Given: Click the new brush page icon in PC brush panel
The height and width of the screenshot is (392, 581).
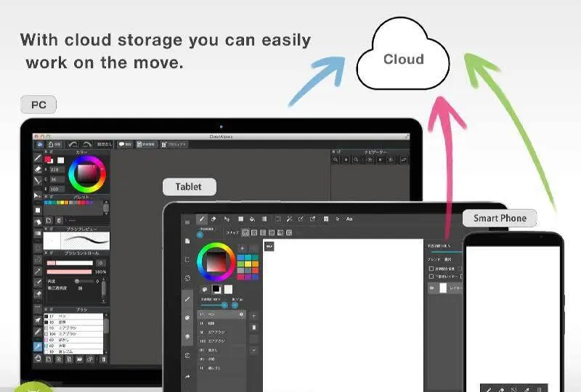Looking at the screenshot, I should click(49, 359).
